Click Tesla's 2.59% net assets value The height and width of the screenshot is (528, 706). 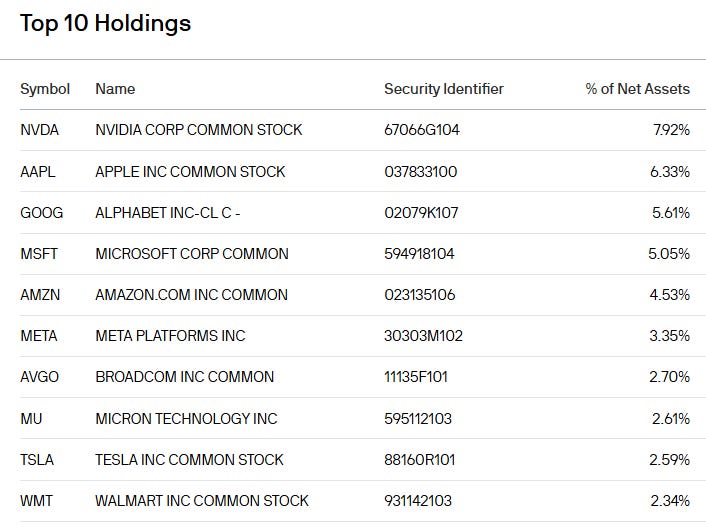(x=669, y=460)
